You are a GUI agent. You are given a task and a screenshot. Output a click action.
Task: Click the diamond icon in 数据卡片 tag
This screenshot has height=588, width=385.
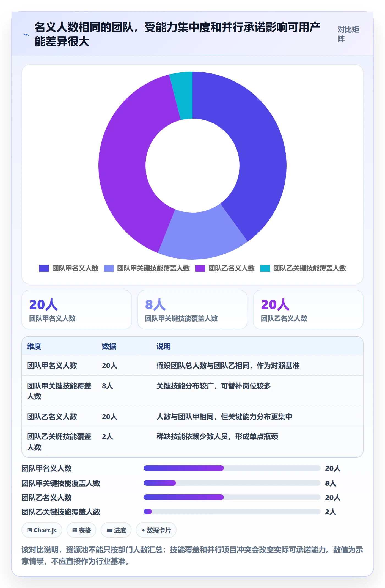143,530
